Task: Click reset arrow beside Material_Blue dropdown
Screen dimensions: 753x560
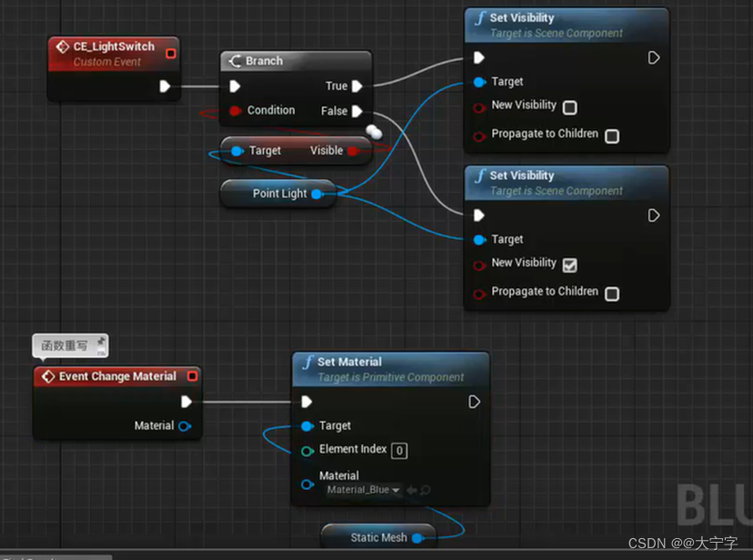Action: click(412, 490)
